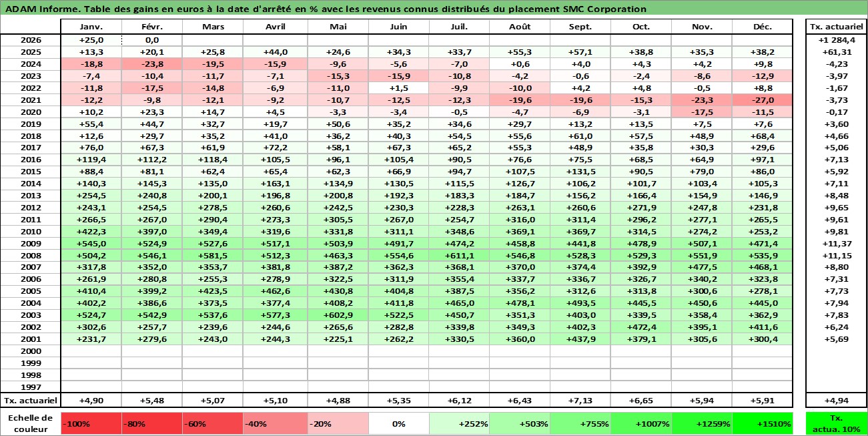This screenshot has height=436, width=868.
Task: Select the 'Mai' column header
Action: 338,27
